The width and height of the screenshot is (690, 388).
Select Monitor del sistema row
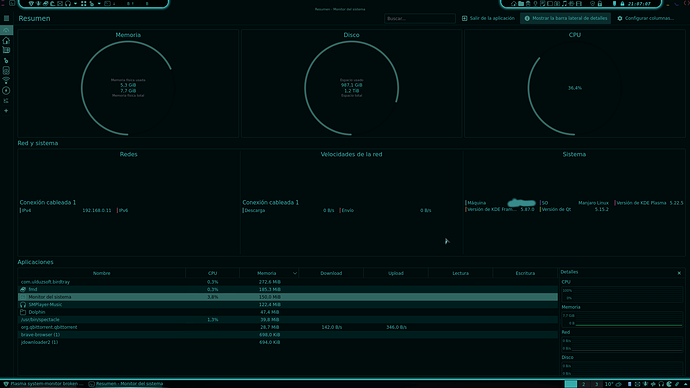pos(288,297)
